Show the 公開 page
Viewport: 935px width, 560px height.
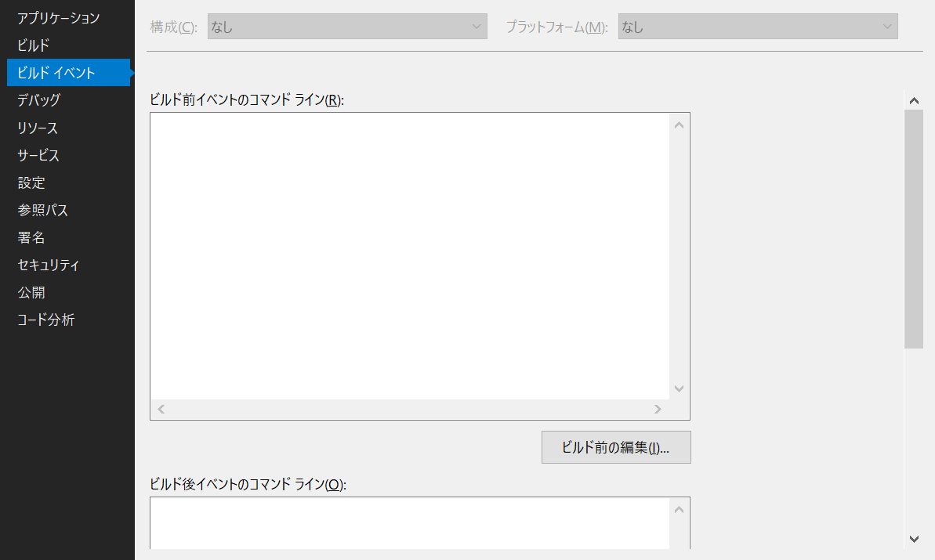[x=31, y=292]
